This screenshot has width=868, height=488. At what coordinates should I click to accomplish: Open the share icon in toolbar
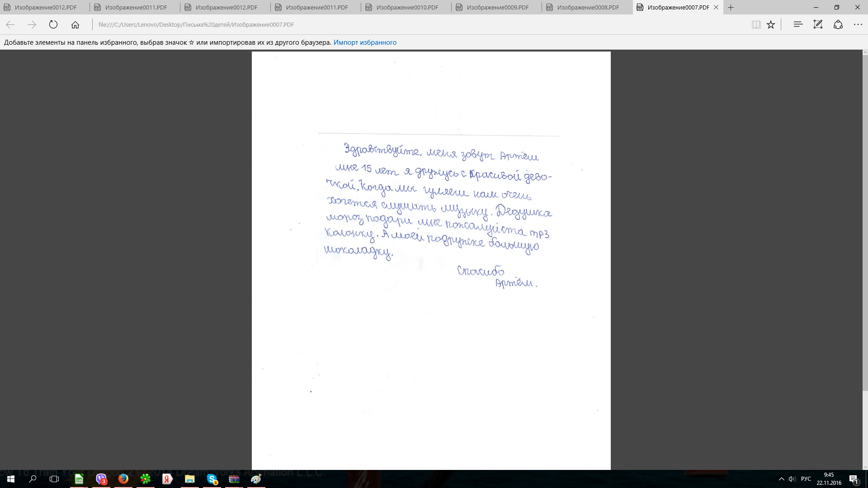[838, 24]
